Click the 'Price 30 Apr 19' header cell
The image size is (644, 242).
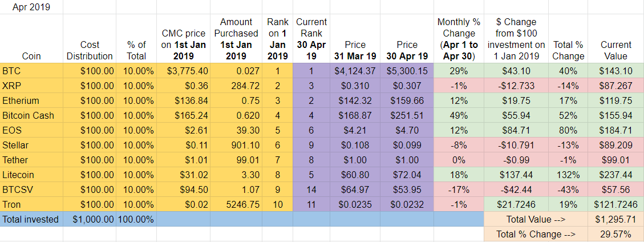coord(407,39)
